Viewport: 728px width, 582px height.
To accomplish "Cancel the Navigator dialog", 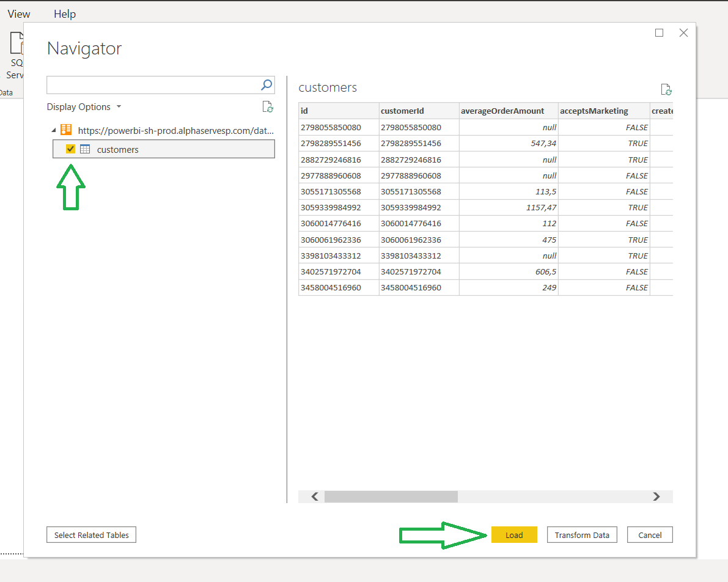I will tap(649, 534).
